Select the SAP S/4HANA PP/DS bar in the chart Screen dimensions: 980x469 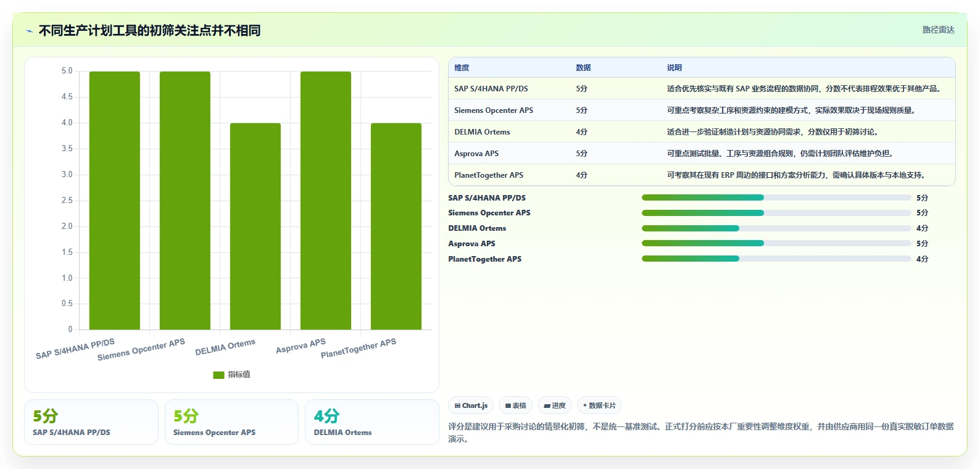(115, 201)
